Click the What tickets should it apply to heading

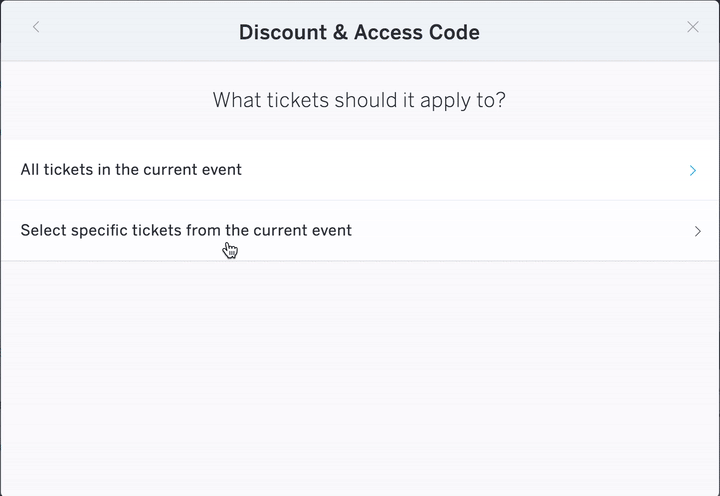(x=359, y=100)
